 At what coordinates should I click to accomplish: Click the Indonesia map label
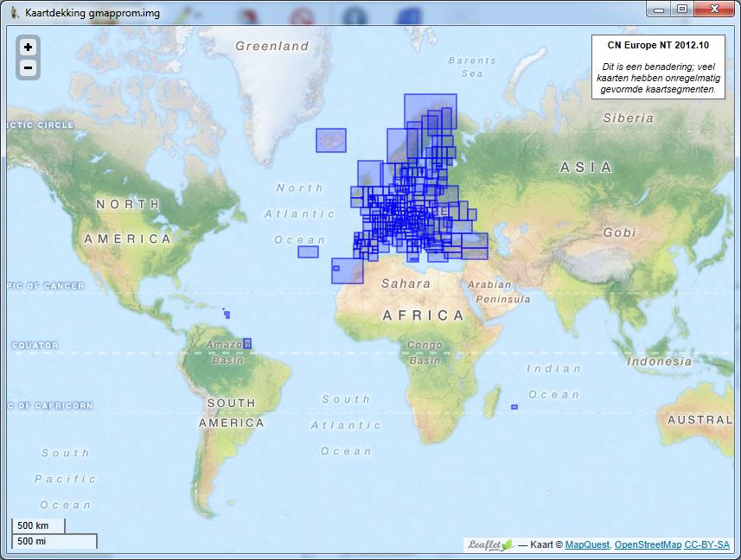pyautogui.click(x=659, y=361)
